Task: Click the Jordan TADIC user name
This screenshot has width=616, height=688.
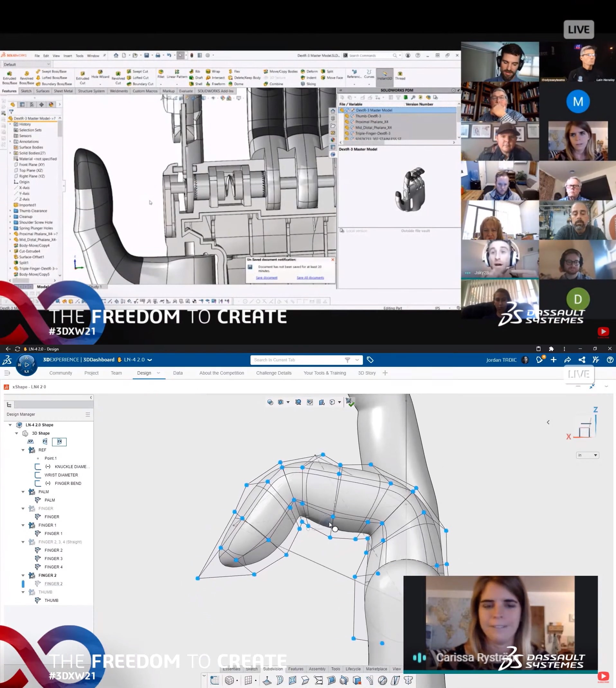Action: tap(501, 360)
